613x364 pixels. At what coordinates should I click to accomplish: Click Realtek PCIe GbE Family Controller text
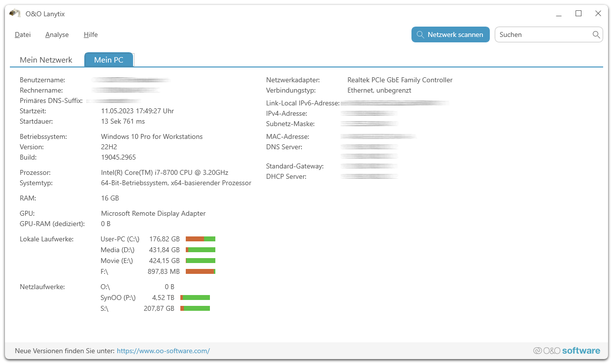[x=400, y=80]
